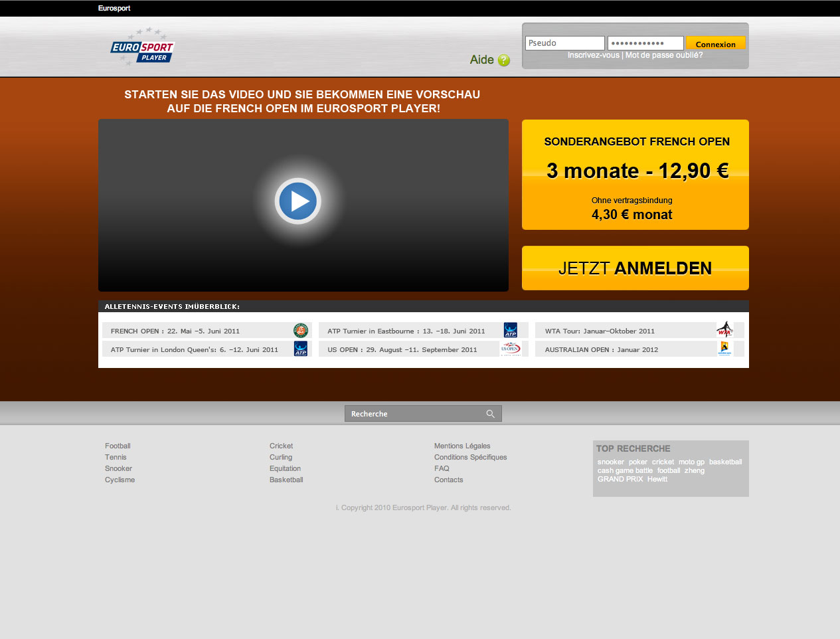840x639 pixels.
Task: Select the ATP Turnier in Eastbourne row
Action: coord(423,331)
